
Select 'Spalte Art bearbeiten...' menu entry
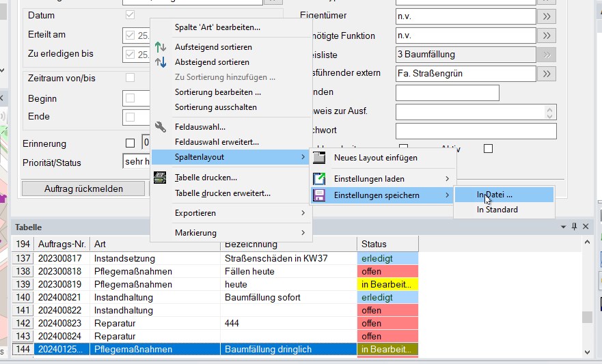pyautogui.click(x=231, y=27)
